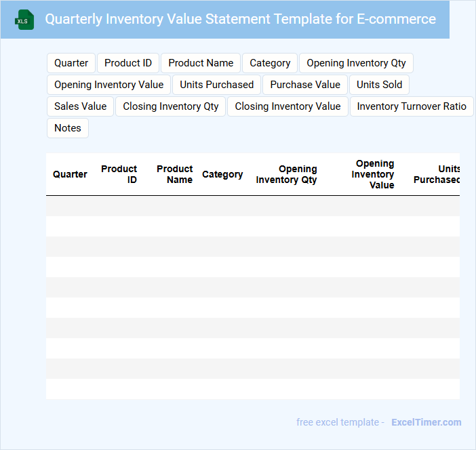Click the Product ID tag
Image resolution: width=476 pixels, height=450 pixels.
tap(128, 63)
